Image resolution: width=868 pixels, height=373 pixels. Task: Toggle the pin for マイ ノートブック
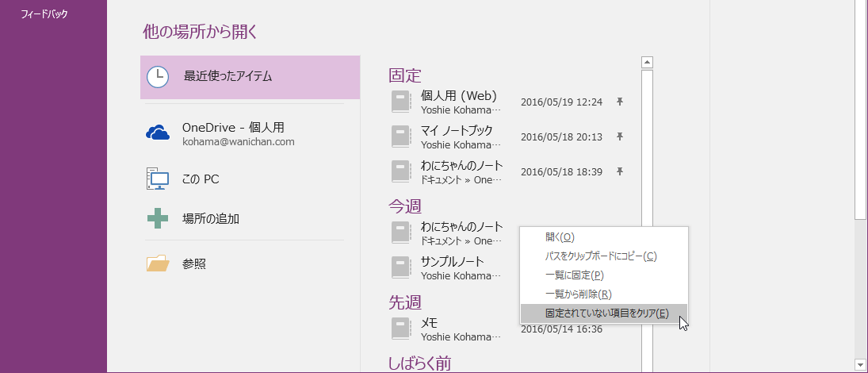pos(620,137)
